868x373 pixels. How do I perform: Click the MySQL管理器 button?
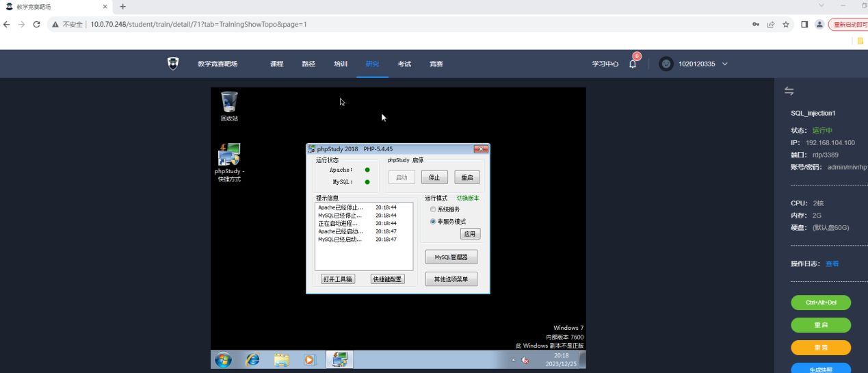451,257
